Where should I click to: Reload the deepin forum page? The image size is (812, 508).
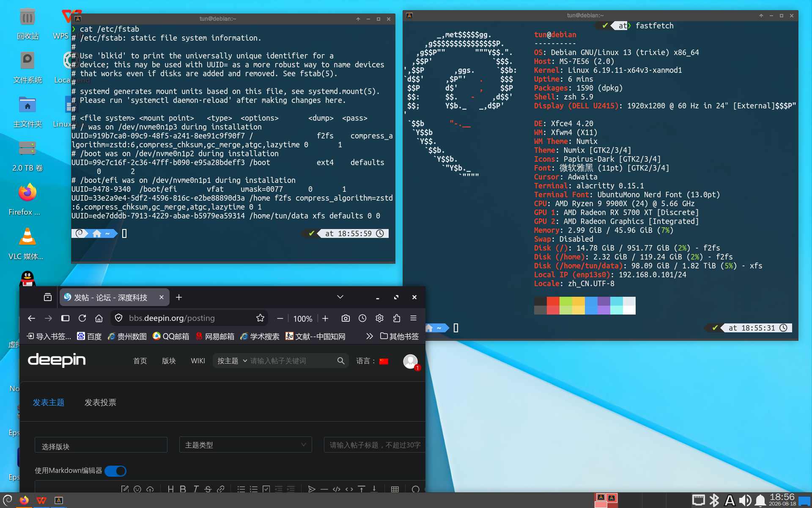pyautogui.click(x=82, y=318)
